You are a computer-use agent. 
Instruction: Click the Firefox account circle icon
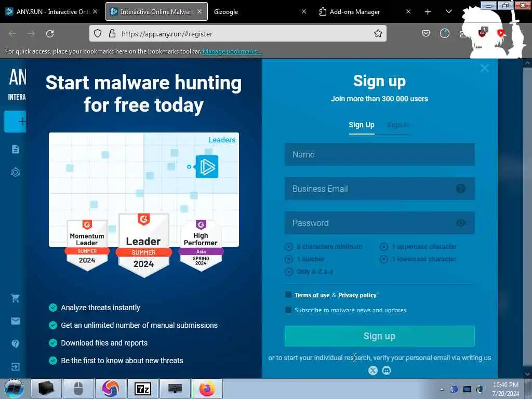pos(445,33)
